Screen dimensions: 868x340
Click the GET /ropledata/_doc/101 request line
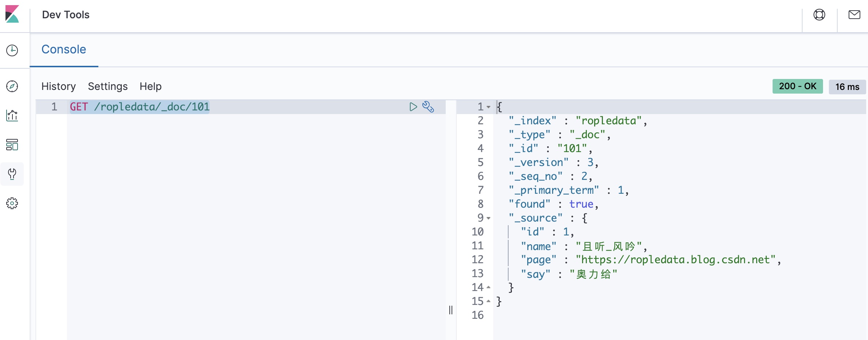[140, 107]
